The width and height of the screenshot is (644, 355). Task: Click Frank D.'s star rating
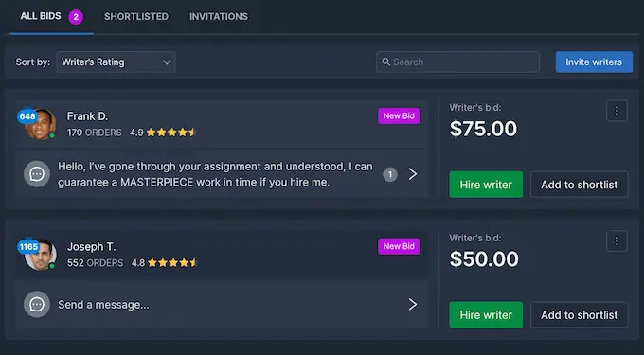click(x=170, y=133)
